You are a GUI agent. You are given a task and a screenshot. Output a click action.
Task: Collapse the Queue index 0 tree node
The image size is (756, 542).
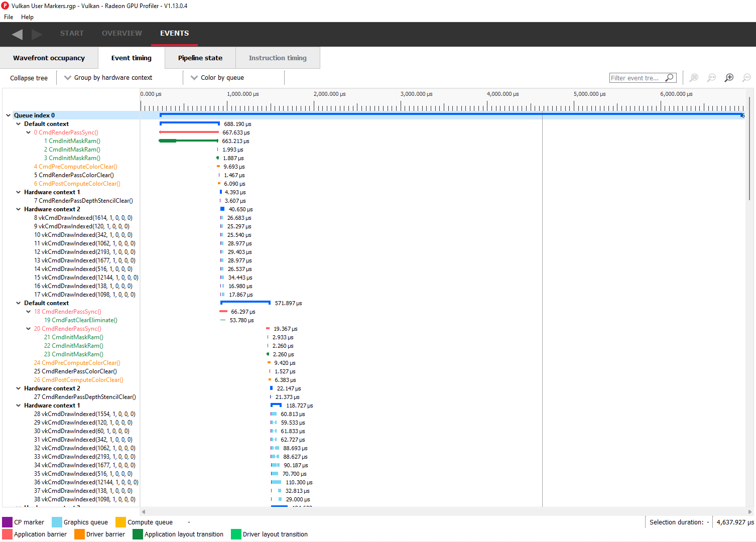tap(8, 115)
